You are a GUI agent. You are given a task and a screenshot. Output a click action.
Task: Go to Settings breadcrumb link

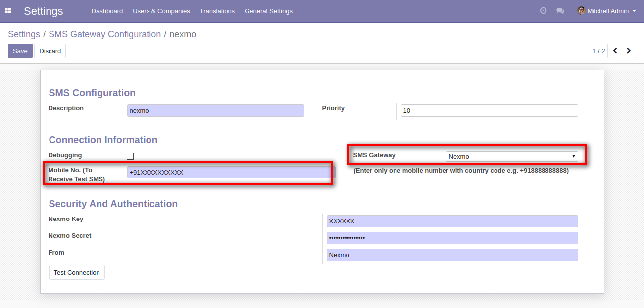click(24, 34)
